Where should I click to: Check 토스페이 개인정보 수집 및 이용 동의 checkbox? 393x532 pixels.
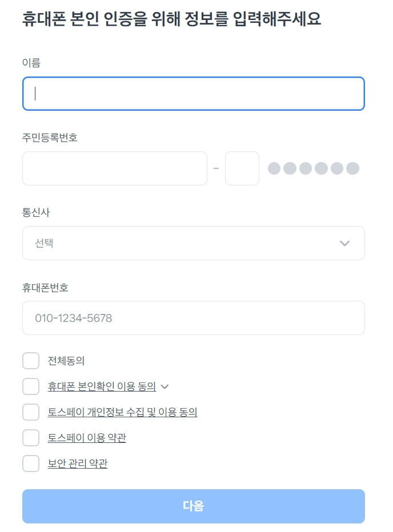tap(31, 412)
